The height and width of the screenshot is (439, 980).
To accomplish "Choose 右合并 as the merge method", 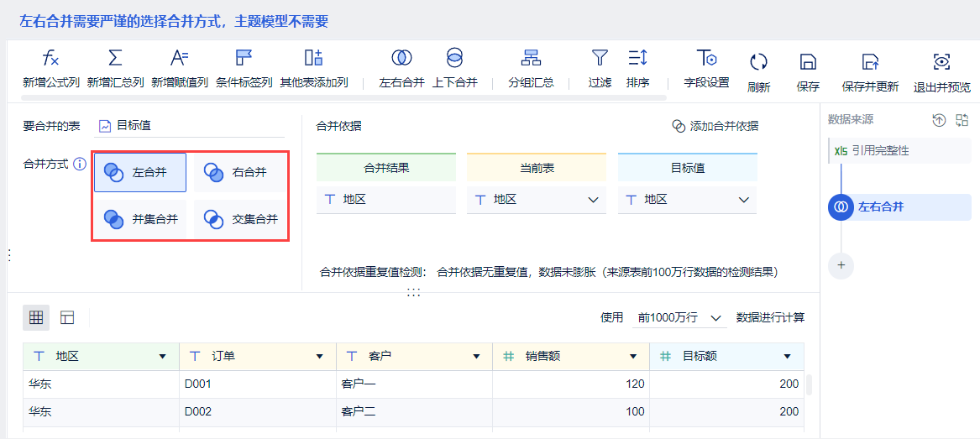I will pos(240,172).
